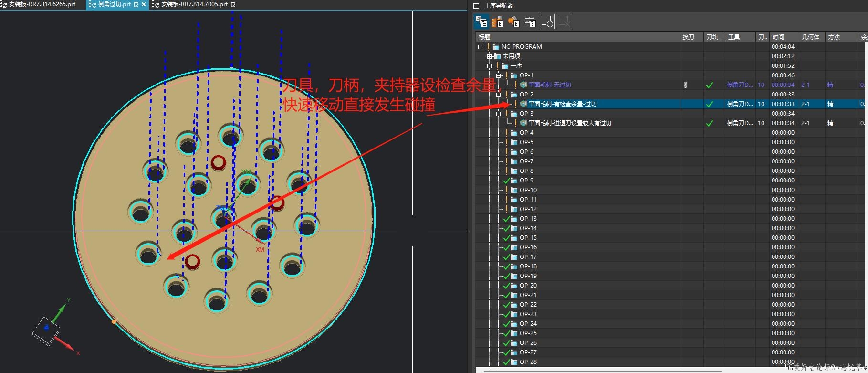Select the OP-24 program group
This screenshot has width=868, height=373.
tap(528, 324)
